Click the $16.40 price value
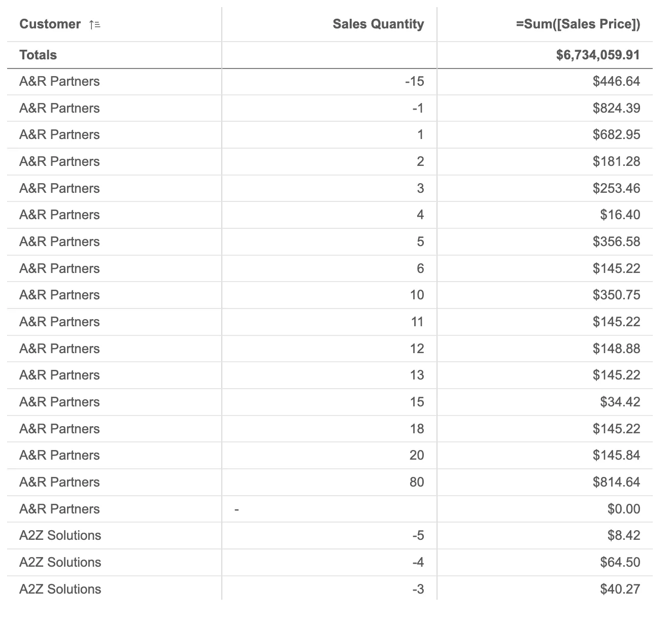 coord(620,215)
